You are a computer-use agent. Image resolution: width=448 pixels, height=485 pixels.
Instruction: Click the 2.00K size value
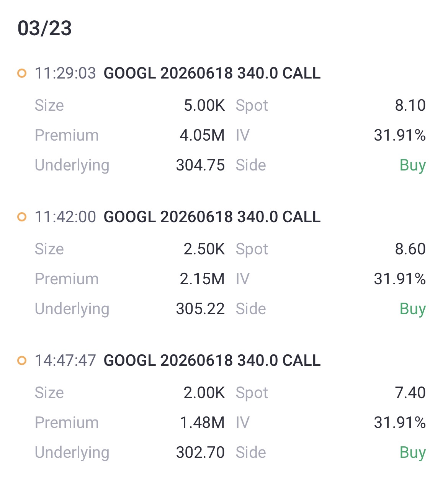tap(204, 393)
